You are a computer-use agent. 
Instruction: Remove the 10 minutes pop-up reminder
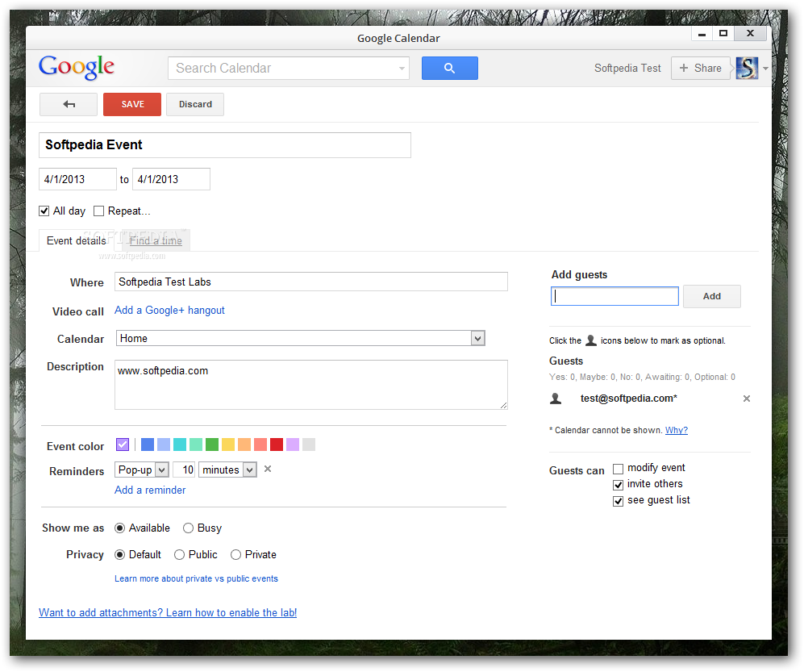(267, 469)
